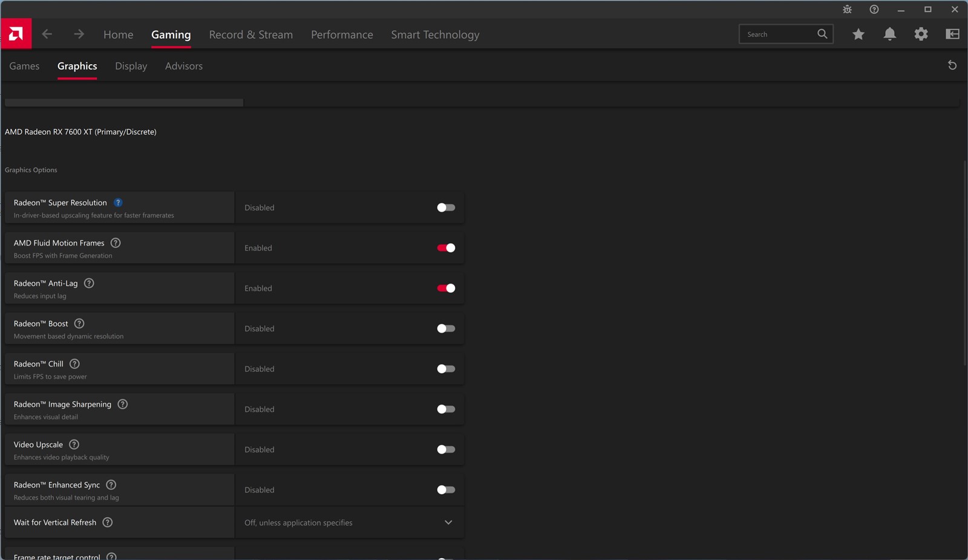
Task: Open notifications bell icon
Action: [889, 34]
